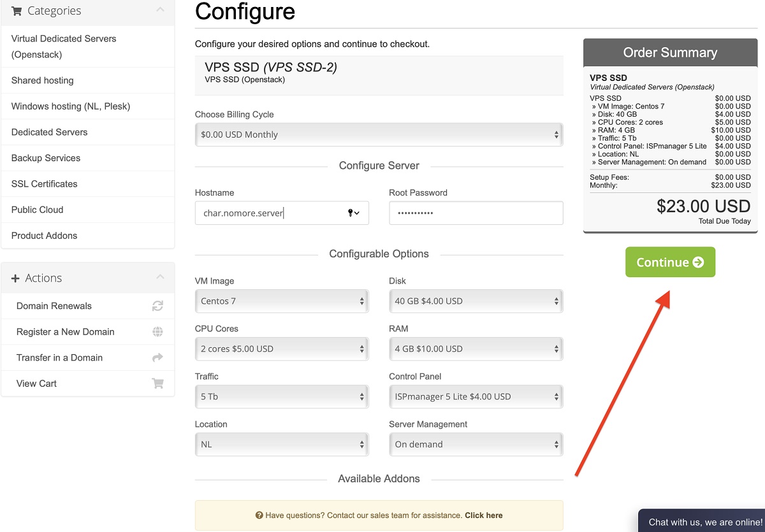Open the VM Image Centos 7 dropdown

pyautogui.click(x=281, y=301)
